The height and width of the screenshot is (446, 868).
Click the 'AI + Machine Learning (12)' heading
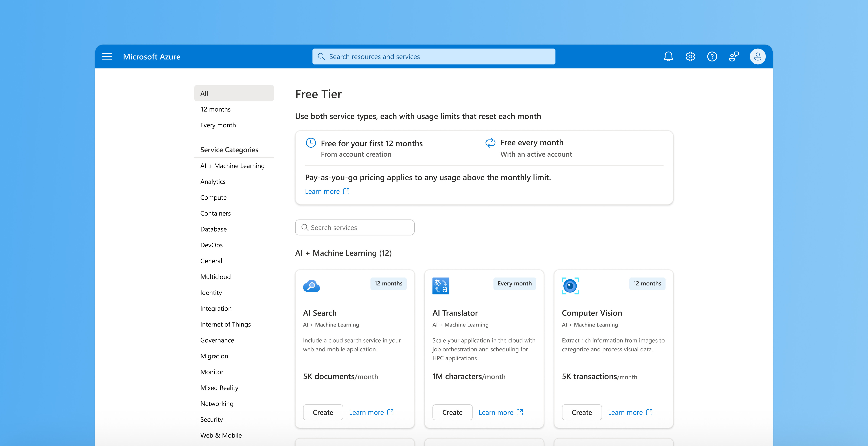click(343, 253)
